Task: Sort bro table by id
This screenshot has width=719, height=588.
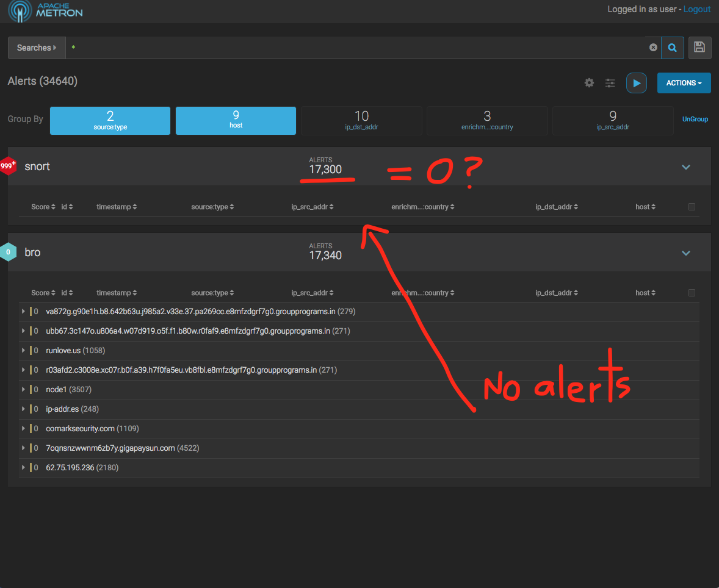Action: [67, 293]
